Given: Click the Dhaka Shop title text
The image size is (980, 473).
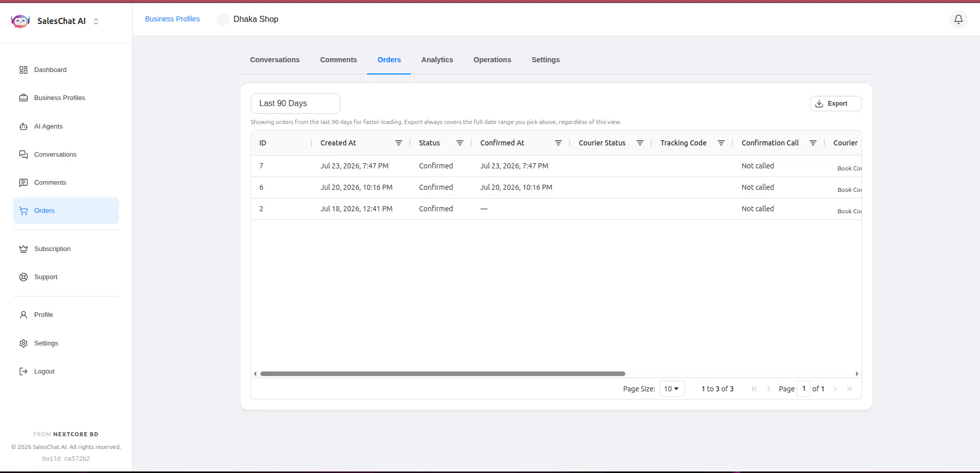Looking at the screenshot, I should [x=256, y=19].
